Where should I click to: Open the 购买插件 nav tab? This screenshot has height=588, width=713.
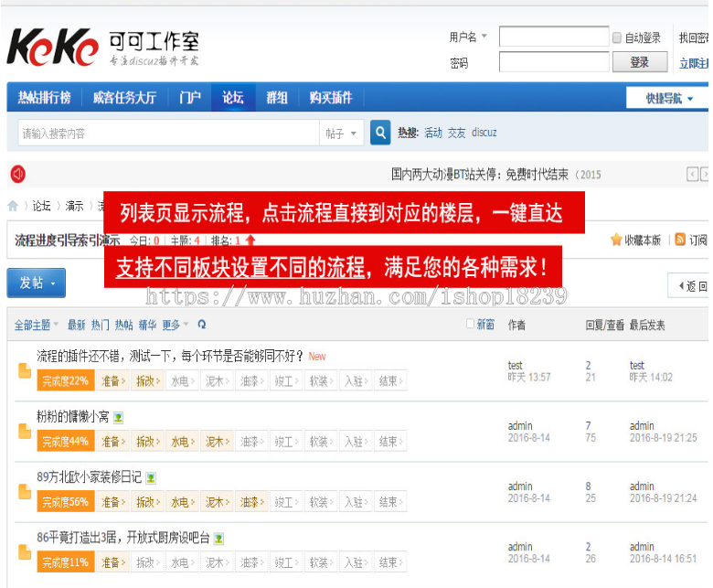pos(331,97)
